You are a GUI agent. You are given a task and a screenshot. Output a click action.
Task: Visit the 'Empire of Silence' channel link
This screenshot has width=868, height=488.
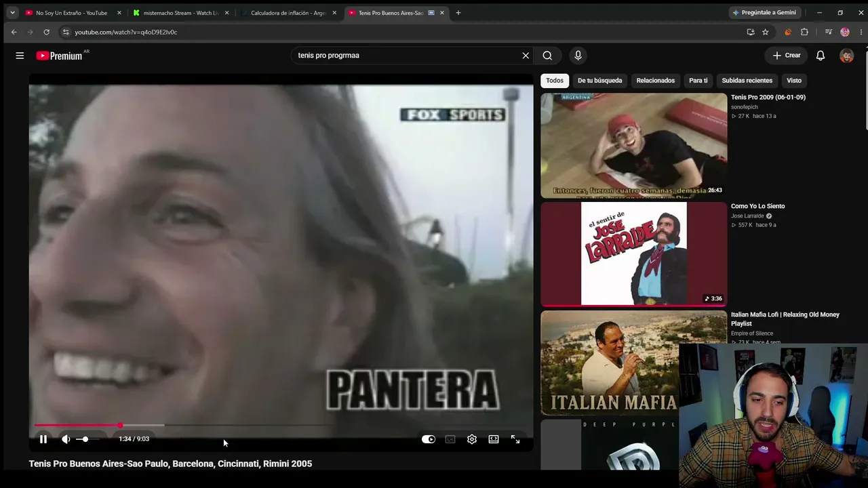(x=752, y=333)
